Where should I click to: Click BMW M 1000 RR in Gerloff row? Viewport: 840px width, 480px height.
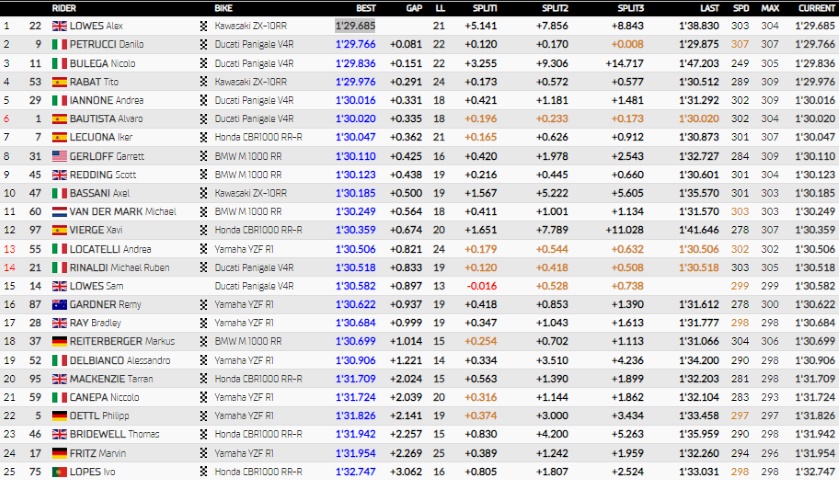point(248,156)
